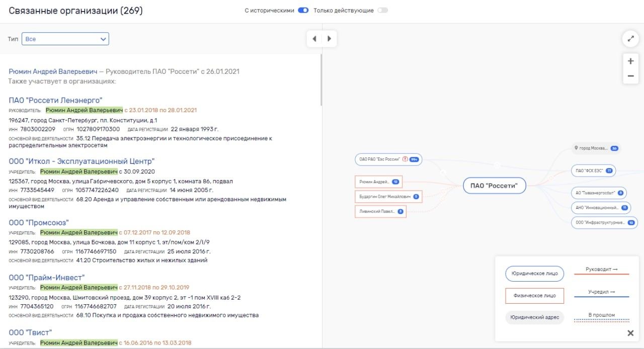The height and width of the screenshot is (349, 644).
Task: Select the ПАО "ФСК ЕЭС" graph node
Action: [594, 170]
